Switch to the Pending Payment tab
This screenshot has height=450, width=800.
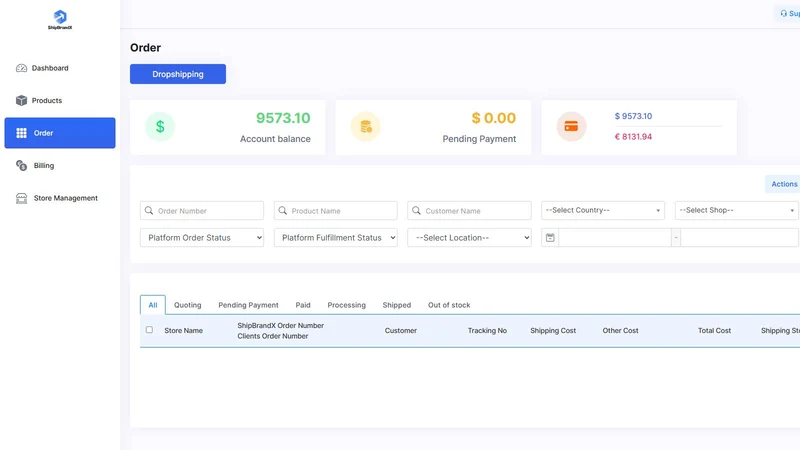(248, 305)
